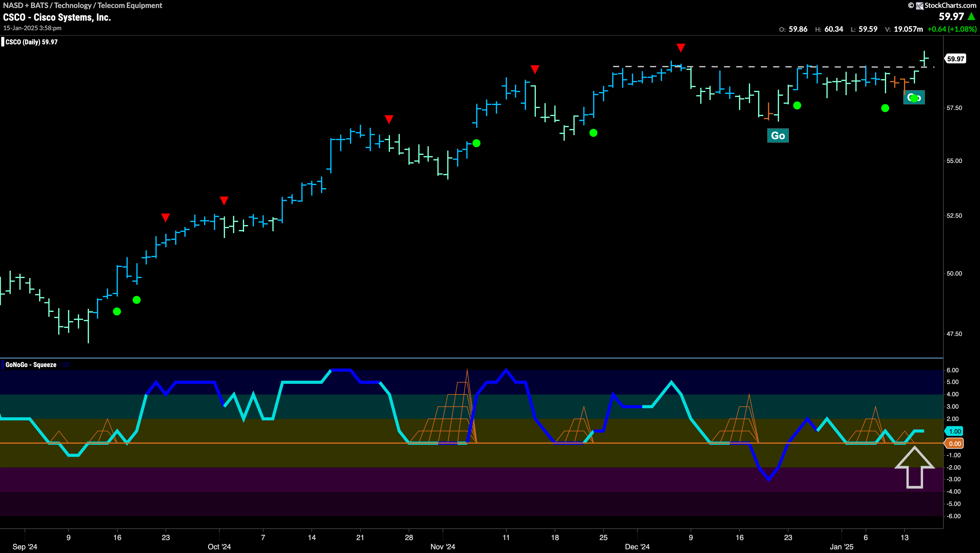Click the NASD + BATS / Technology / Telecom Equipment breadcrumb

[x=82, y=5]
